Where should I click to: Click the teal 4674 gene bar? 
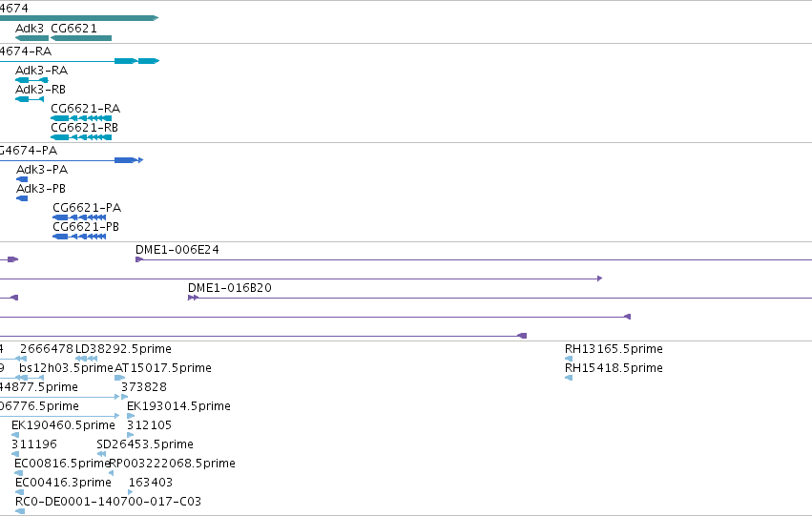coord(78,18)
